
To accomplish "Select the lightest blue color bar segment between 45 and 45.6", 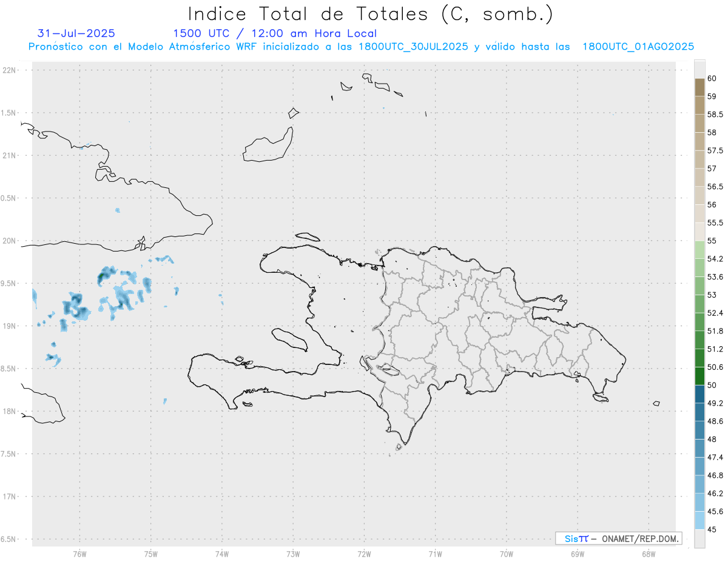I will [699, 520].
